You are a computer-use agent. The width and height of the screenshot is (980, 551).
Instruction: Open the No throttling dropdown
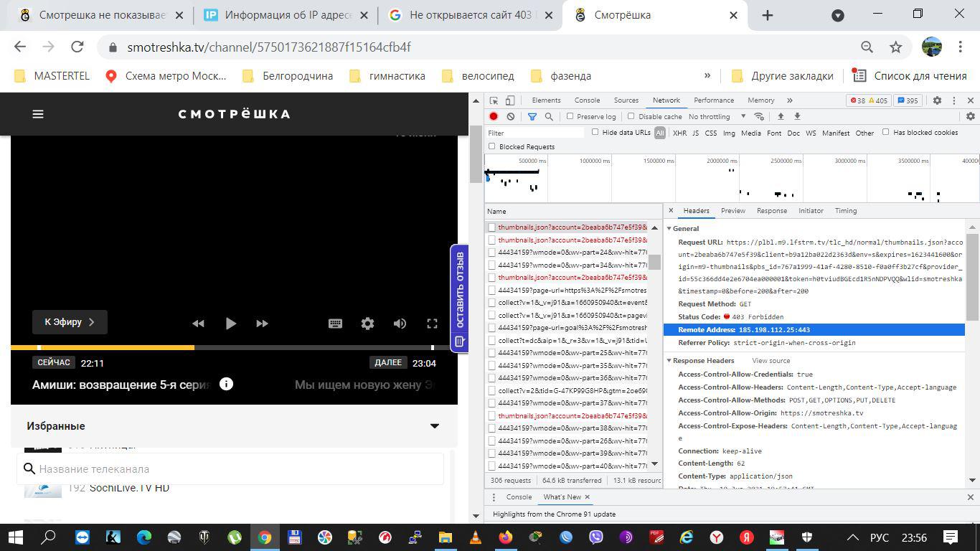coord(715,116)
